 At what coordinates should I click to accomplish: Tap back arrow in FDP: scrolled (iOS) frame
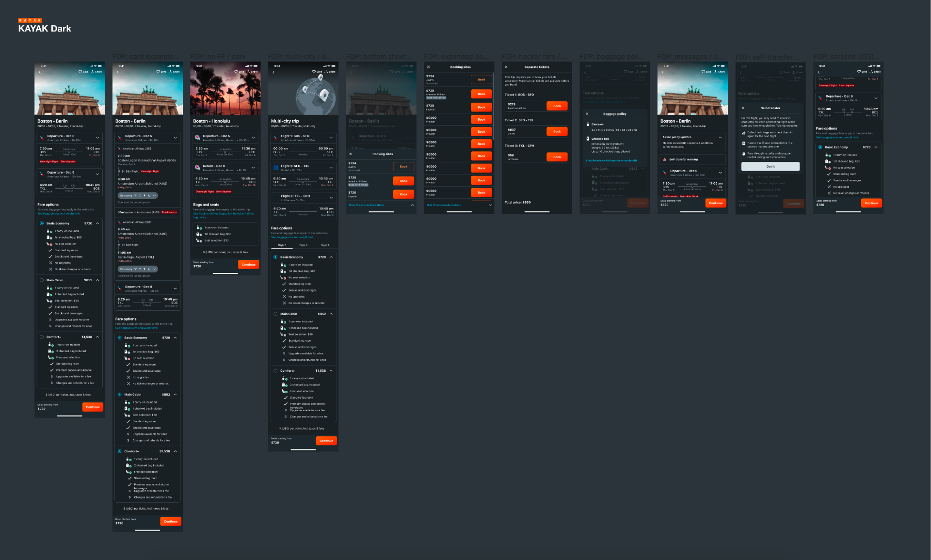point(819,72)
